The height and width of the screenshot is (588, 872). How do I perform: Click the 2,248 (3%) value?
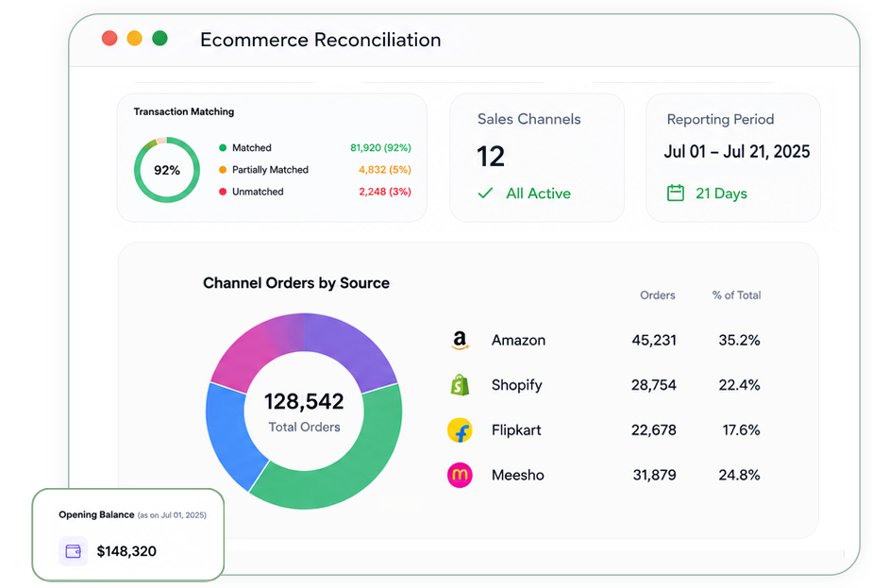(384, 192)
